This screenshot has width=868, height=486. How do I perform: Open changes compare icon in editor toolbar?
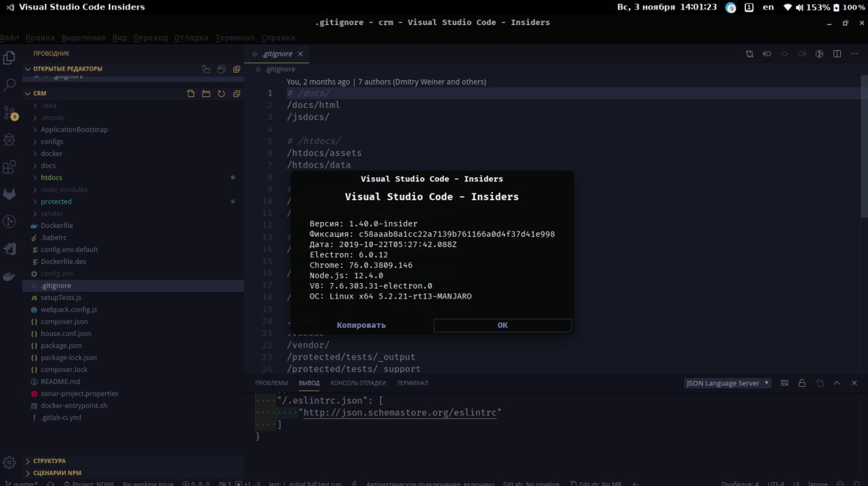[749, 54]
